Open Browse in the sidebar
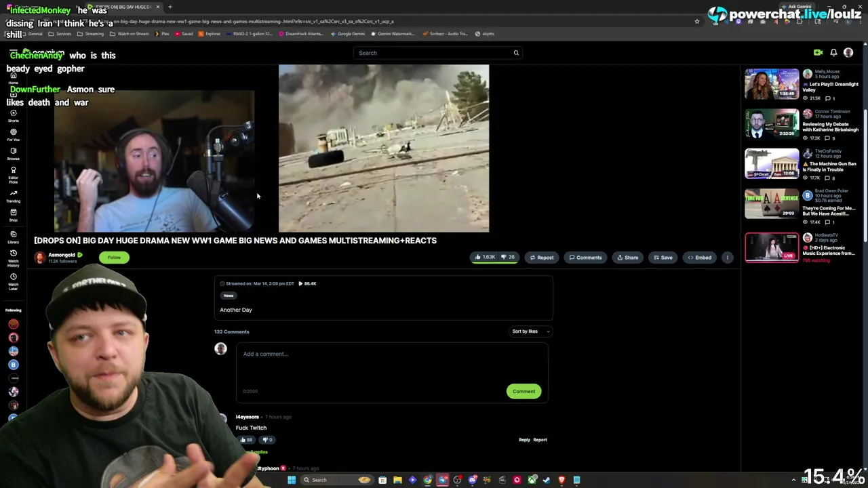Viewport: 868px width, 488px height. [x=13, y=154]
